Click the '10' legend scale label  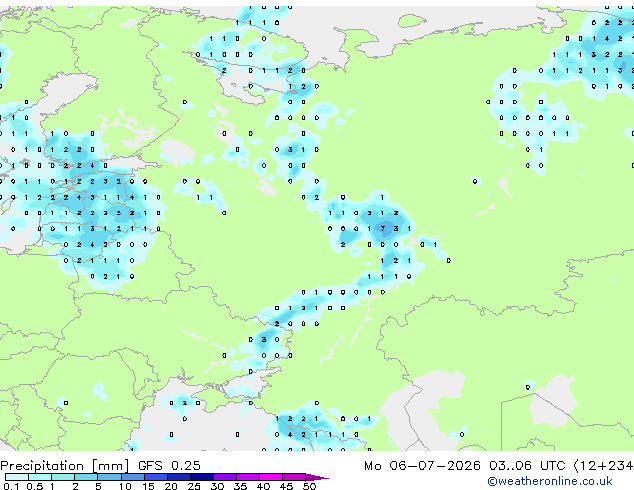(x=125, y=486)
